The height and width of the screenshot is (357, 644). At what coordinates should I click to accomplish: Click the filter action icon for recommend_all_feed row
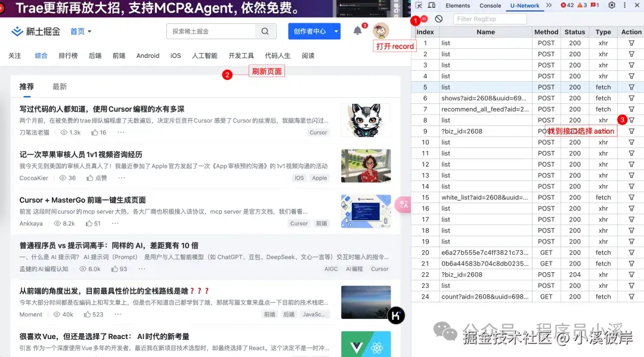[x=631, y=109]
